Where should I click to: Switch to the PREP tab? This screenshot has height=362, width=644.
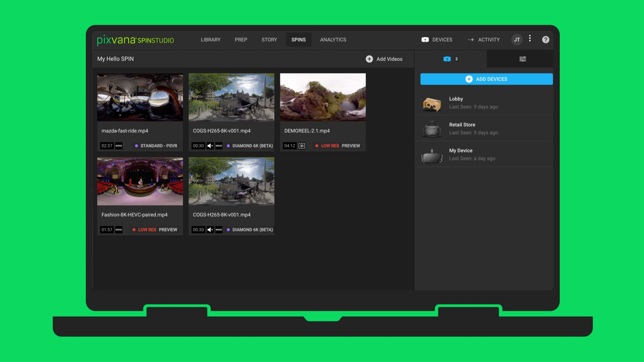[x=241, y=40]
